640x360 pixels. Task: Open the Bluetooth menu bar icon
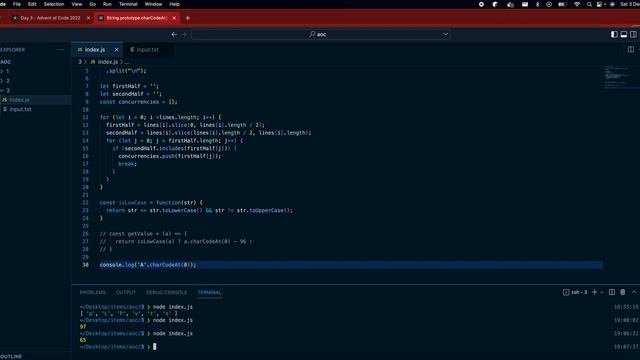click(537, 4)
